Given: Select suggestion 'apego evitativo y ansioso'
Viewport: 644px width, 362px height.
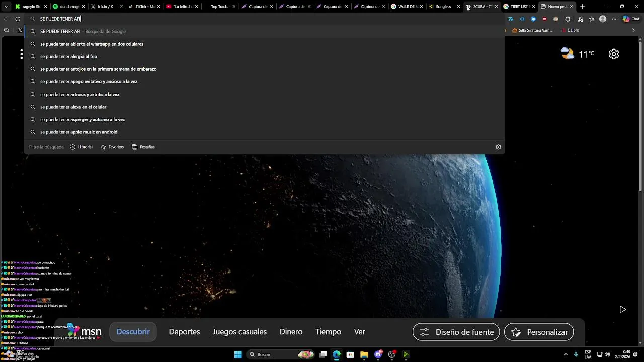Looking at the screenshot, I should tap(265, 81).
